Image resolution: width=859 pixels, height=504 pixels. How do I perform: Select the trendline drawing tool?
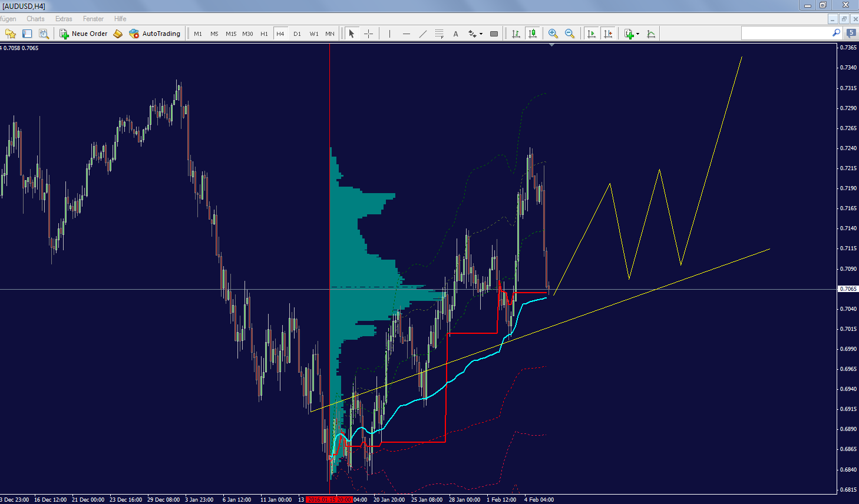coord(423,34)
